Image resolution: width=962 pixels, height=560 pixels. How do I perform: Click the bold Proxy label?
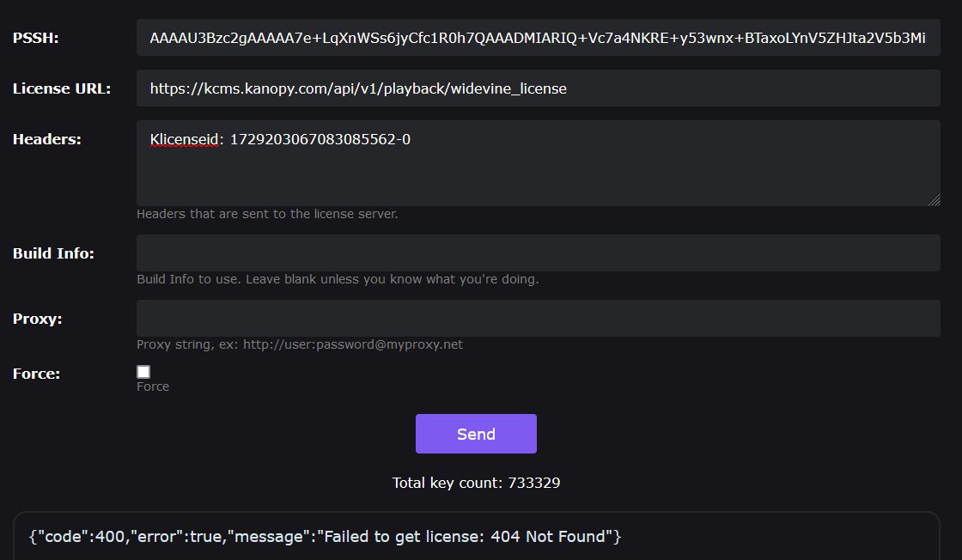tap(38, 319)
